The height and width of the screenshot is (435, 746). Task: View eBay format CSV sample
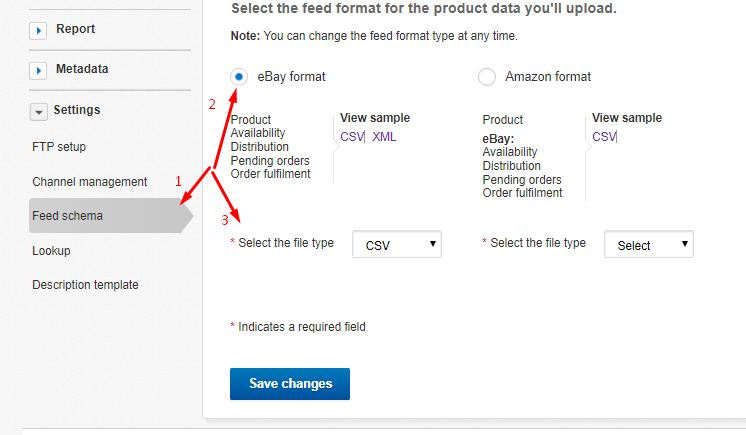point(352,137)
